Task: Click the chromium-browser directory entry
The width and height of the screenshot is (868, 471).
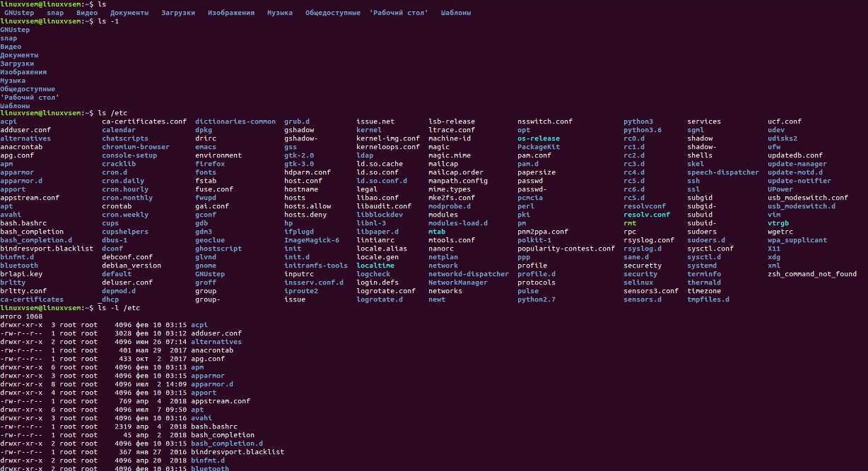Action: pos(135,147)
